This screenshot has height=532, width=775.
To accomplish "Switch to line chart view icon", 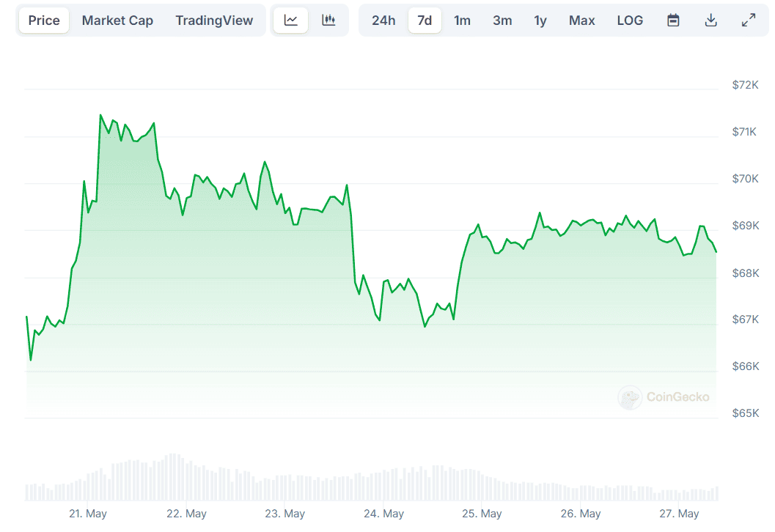I will [291, 21].
